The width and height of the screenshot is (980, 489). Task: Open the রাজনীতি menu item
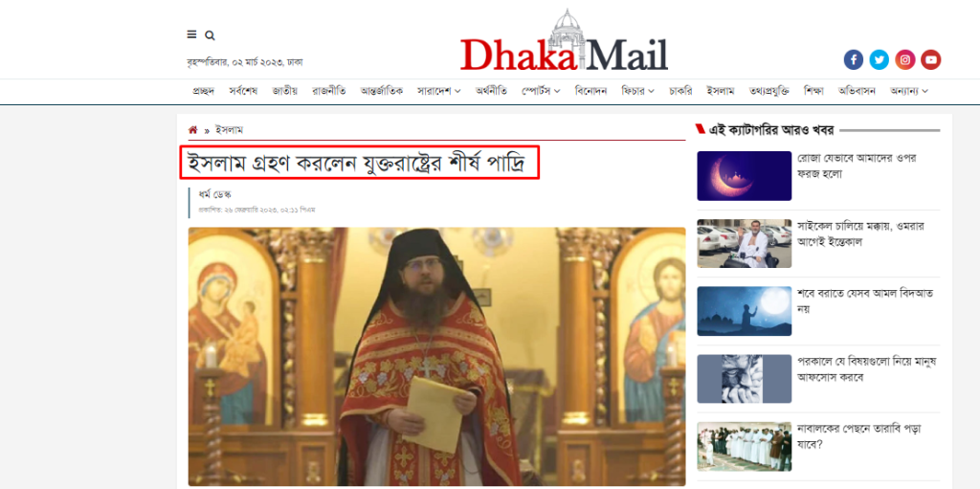click(329, 91)
